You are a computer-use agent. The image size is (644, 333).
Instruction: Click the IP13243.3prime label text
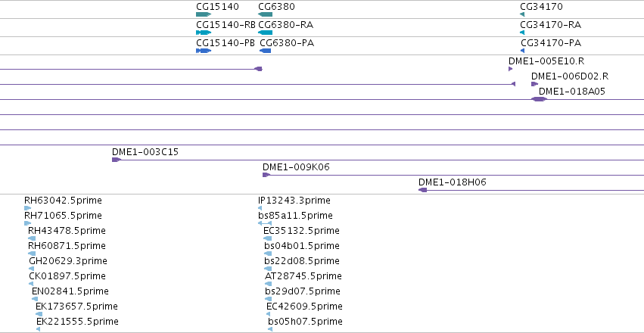[x=294, y=201]
